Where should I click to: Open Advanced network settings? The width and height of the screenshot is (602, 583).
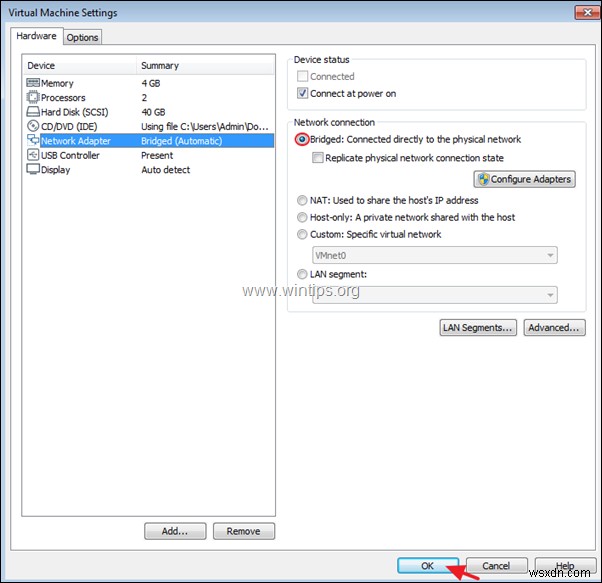coord(554,327)
